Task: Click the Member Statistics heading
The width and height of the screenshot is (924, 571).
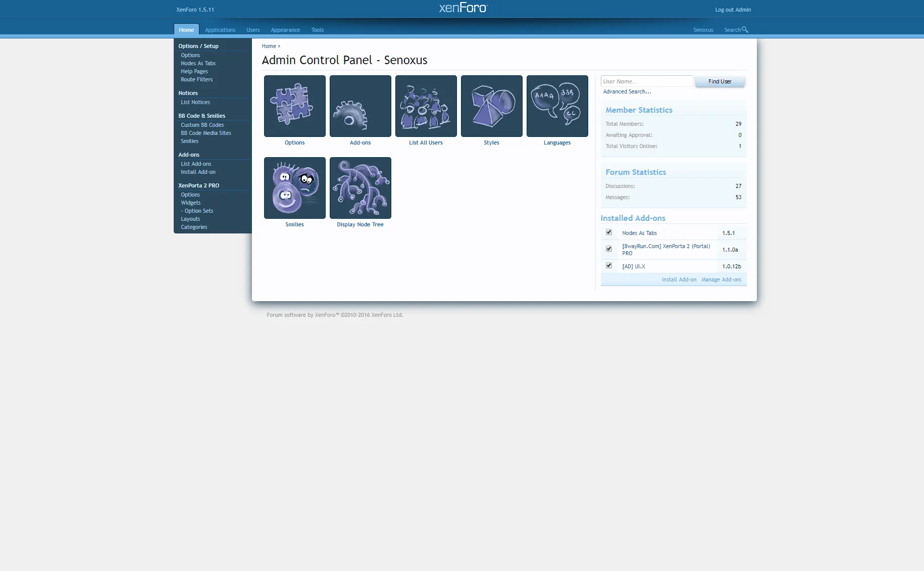Action: click(639, 110)
